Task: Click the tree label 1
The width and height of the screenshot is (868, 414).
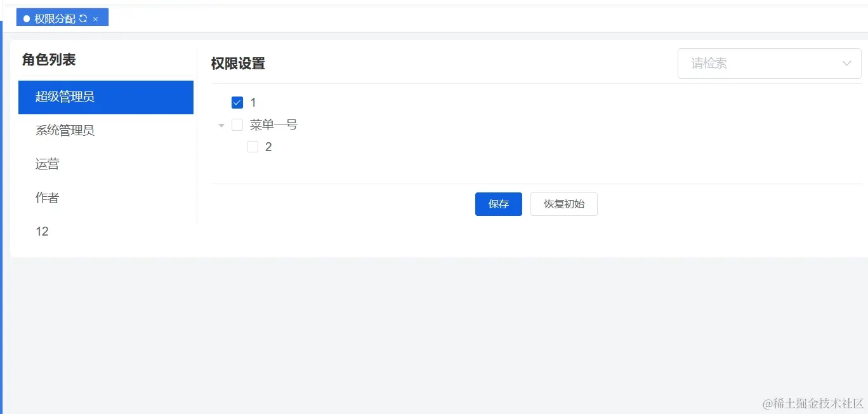Action: pos(253,102)
